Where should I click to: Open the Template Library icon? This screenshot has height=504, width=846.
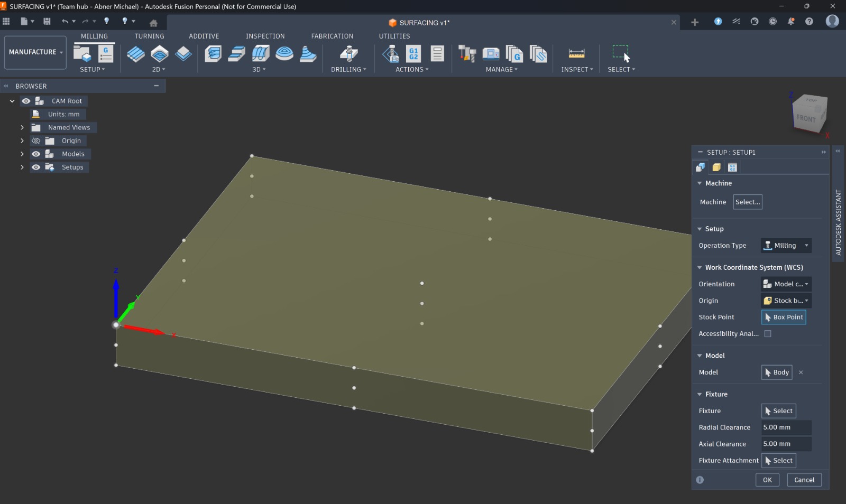[x=538, y=53]
